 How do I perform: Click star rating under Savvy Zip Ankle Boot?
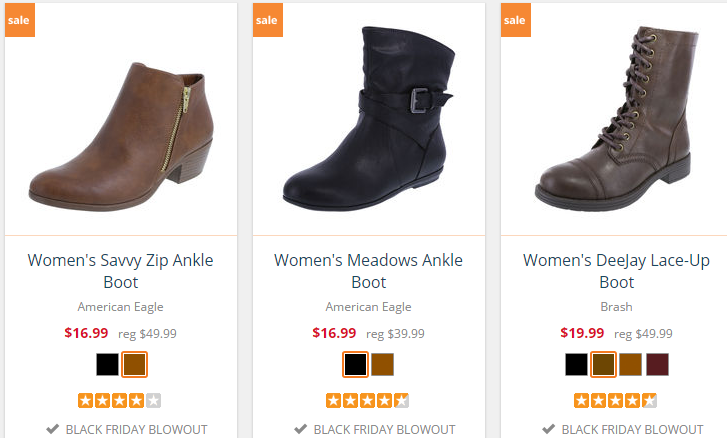click(x=120, y=401)
